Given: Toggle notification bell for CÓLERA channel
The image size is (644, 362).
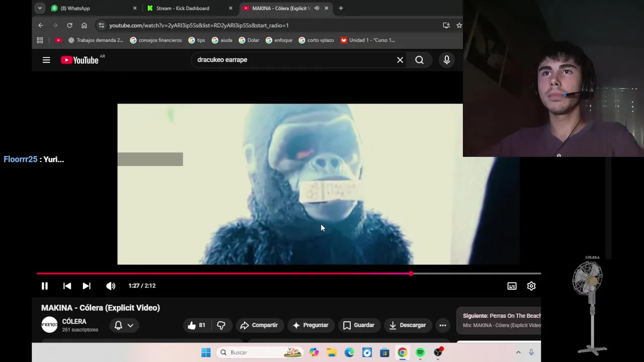Looking at the screenshot, I should [118, 325].
